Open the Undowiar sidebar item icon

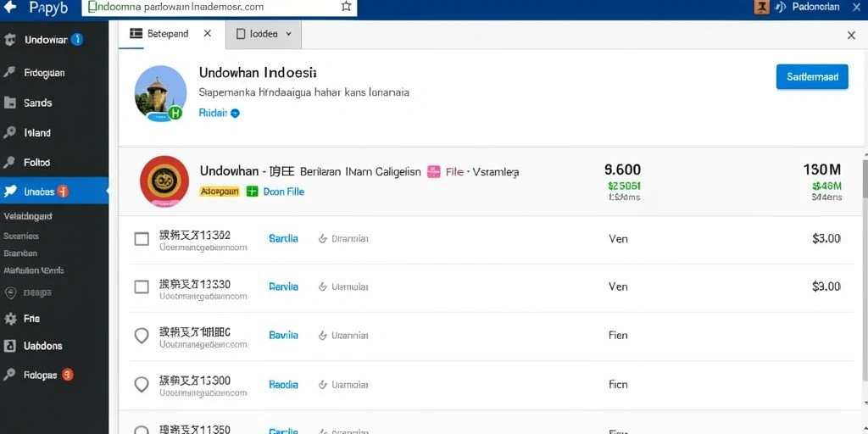tap(9, 40)
